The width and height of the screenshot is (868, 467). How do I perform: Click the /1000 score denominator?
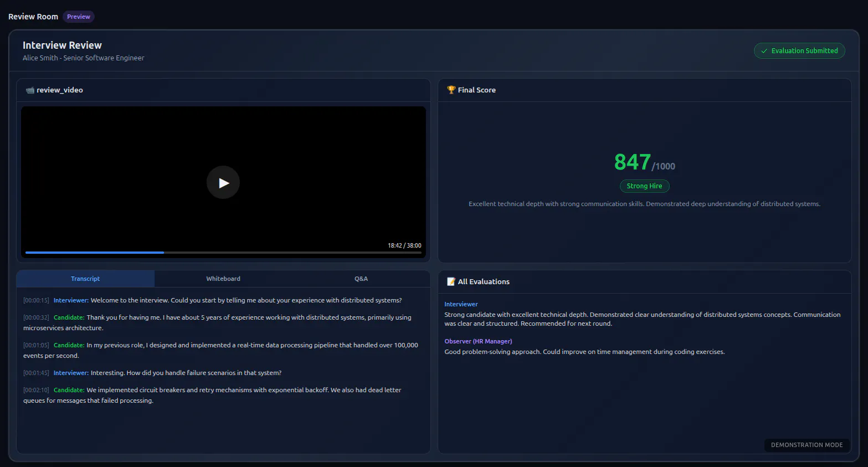click(x=664, y=166)
